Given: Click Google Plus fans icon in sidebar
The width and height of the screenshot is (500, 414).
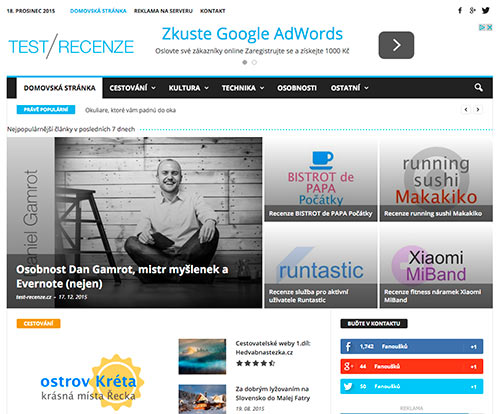Looking at the screenshot, I should tap(348, 367).
